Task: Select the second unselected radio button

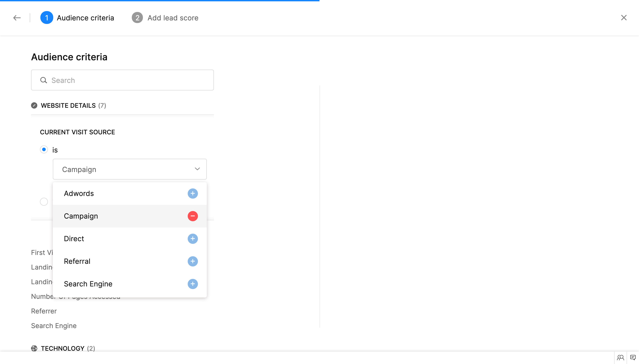Action: [44, 202]
